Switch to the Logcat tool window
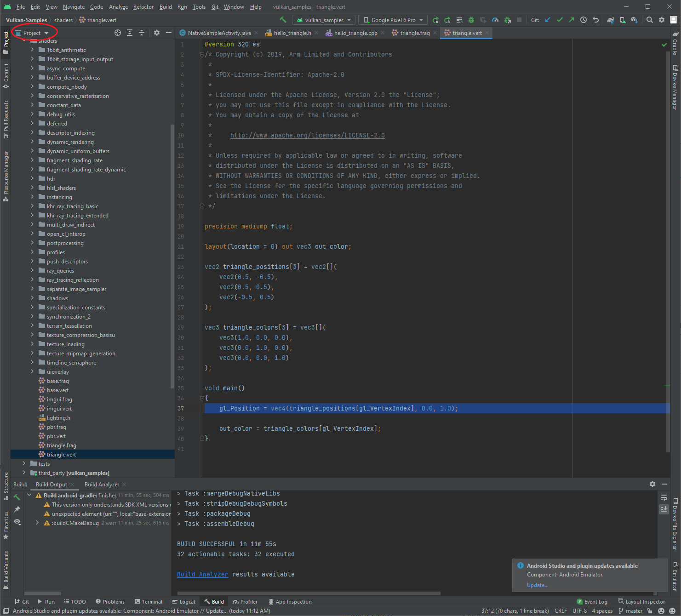Screen dimensions: 681x616 click(184, 601)
